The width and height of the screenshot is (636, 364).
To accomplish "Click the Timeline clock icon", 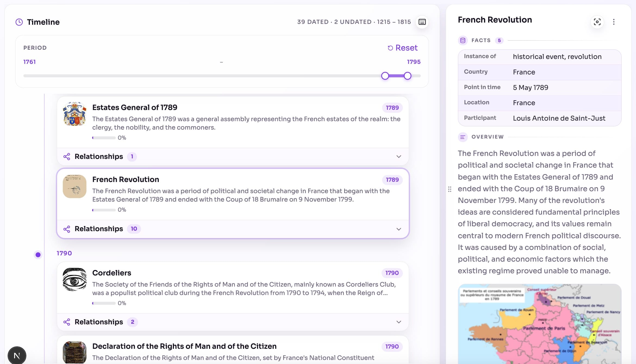I will click(x=19, y=22).
